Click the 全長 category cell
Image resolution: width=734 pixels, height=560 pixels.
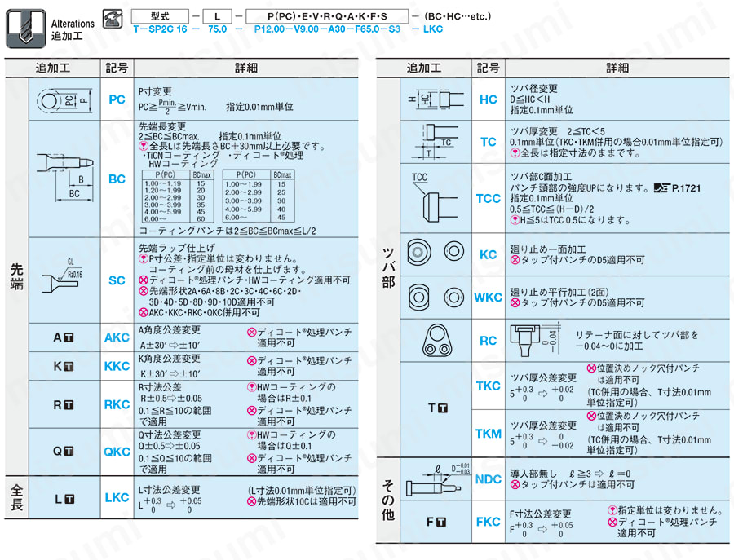pos(17,497)
